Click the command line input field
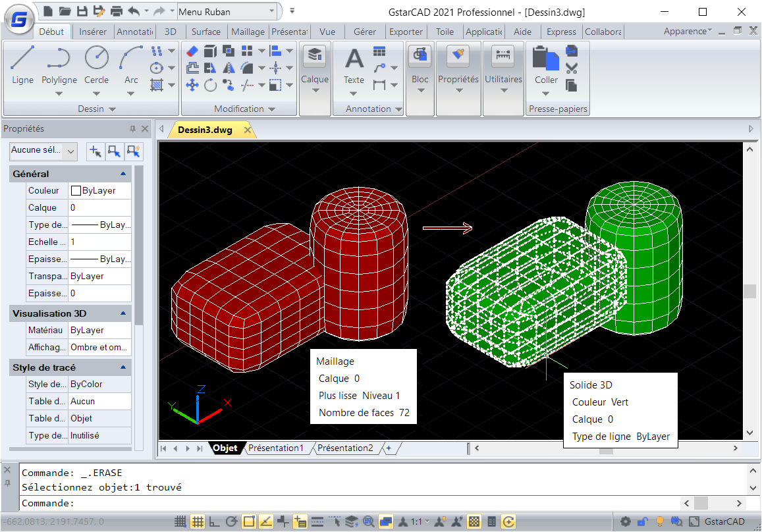This screenshot has height=532, width=762. pyautogui.click(x=350, y=503)
